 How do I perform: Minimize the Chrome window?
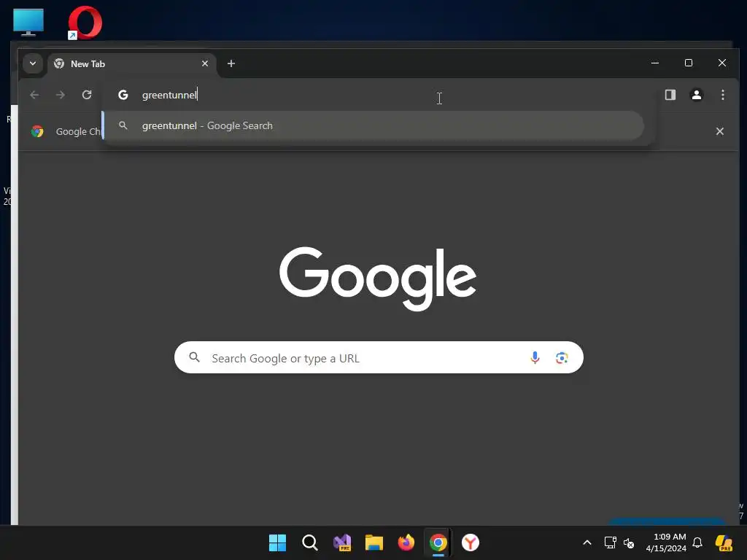coord(655,63)
